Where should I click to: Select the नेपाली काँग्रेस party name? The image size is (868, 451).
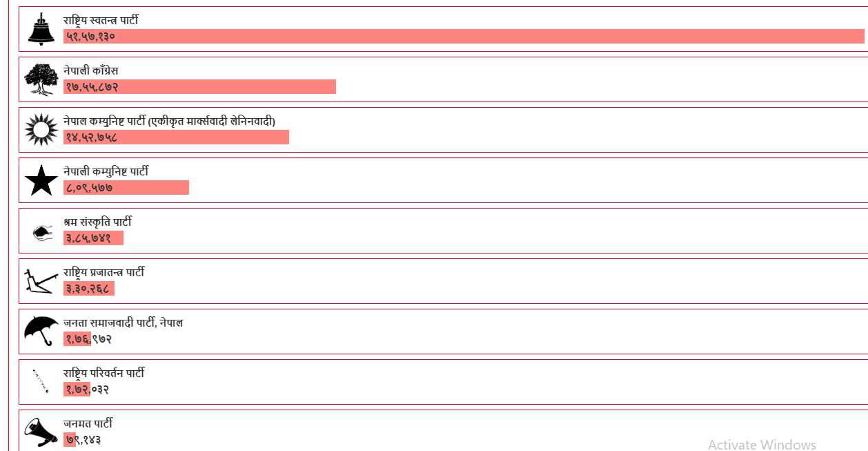point(91,71)
